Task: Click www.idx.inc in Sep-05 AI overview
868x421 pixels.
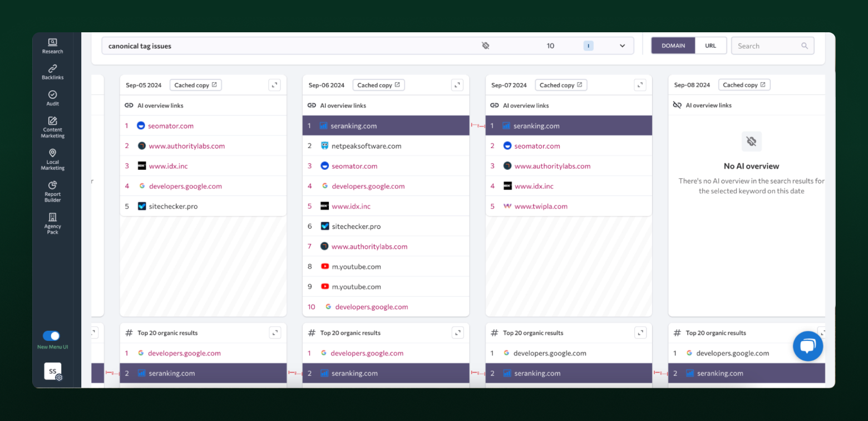Action: point(169,166)
